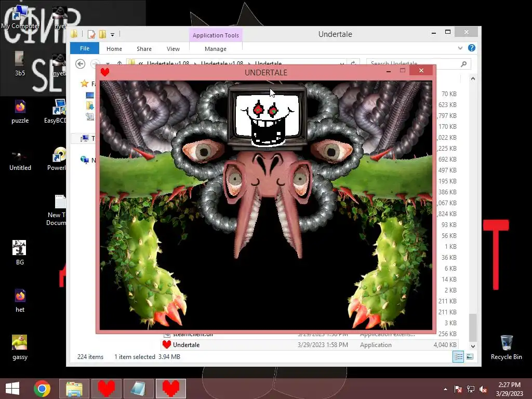532x399 pixels.
Task: Select the het desktop icon
Action: pyautogui.click(x=20, y=301)
